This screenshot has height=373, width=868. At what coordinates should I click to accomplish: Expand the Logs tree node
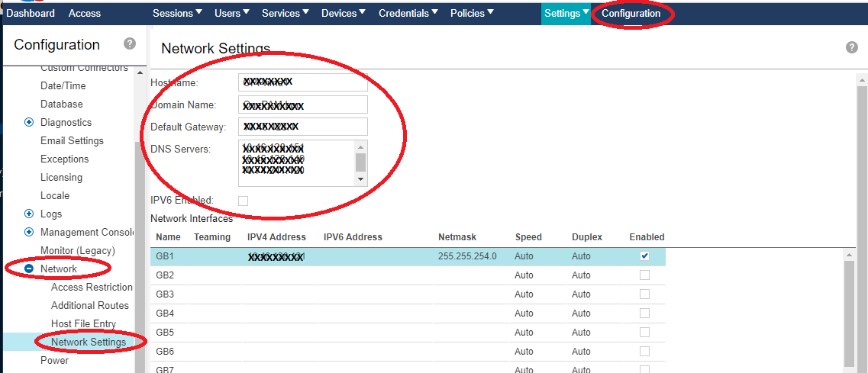click(29, 214)
